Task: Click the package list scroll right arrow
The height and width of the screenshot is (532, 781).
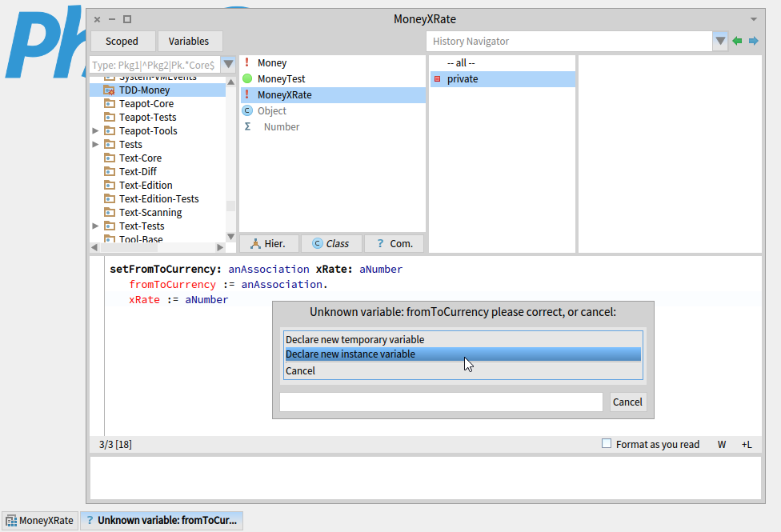Action: tap(220, 247)
